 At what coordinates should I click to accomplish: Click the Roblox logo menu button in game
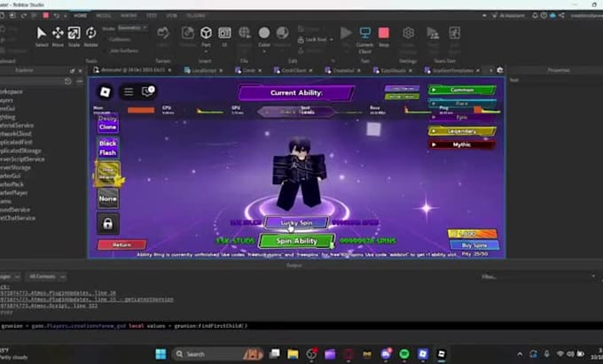[105, 91]
